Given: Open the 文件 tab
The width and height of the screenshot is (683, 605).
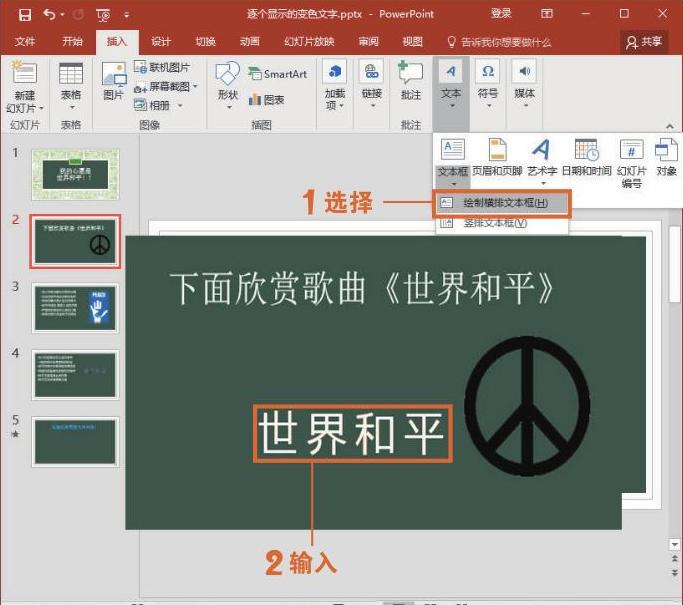Looking at the screenshot, I should (x=24, y=42).
